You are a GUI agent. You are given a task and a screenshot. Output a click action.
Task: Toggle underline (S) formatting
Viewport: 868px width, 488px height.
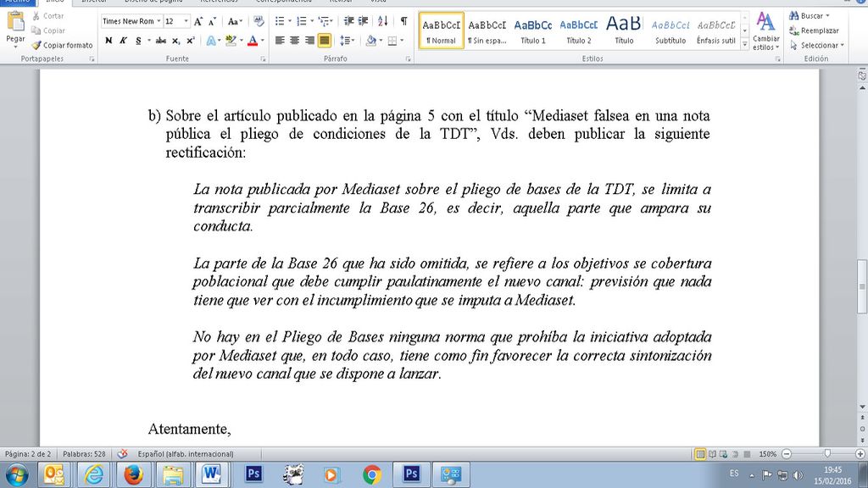(x=138, y=41)
